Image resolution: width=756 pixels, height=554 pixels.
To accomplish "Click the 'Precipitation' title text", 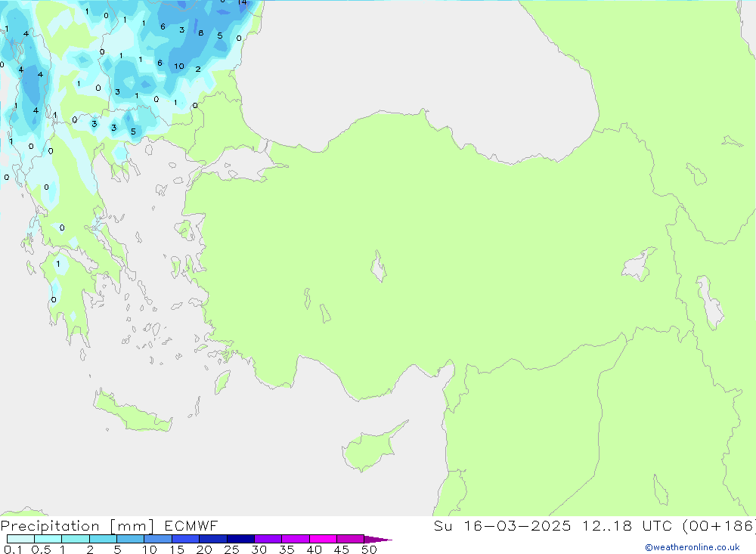I will pos(50,526).
